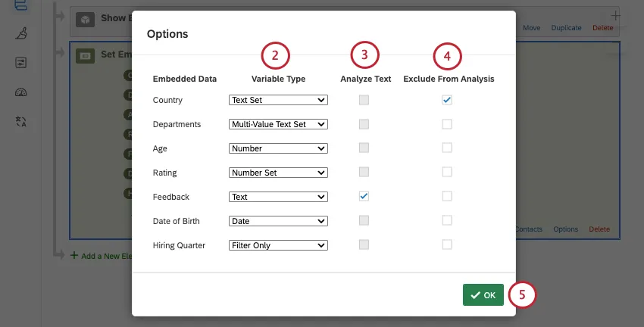
Task: Open the Date of Birth variable type dropdown
Action: click(x=278, y=221)
